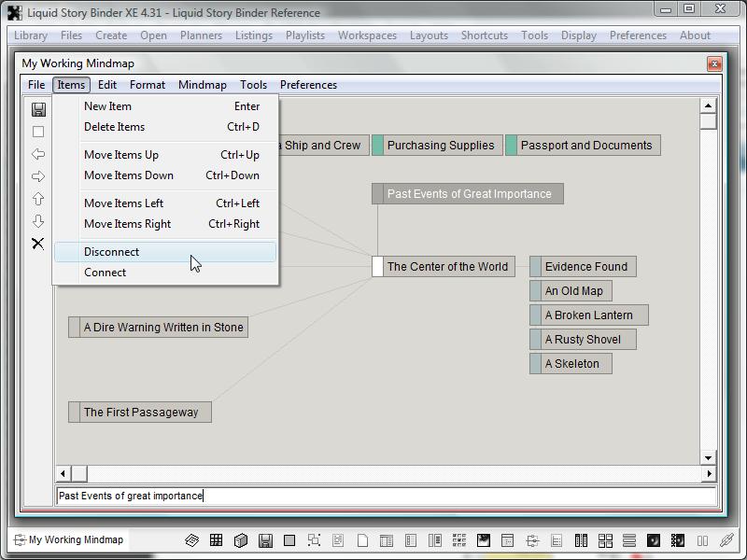Click the floppy disk icon in bottom toolbar
Viewport: 747px width, 560px height.
[265, 540]
